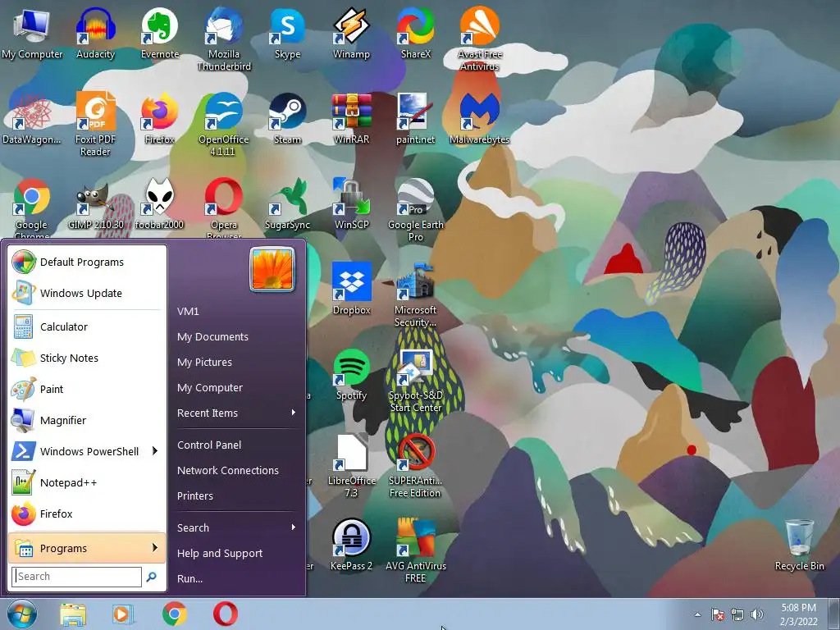Click the GIMP 2.10.30 desktop icon
The width and height of the screenshot is (840, 630).
coord(95,203)
